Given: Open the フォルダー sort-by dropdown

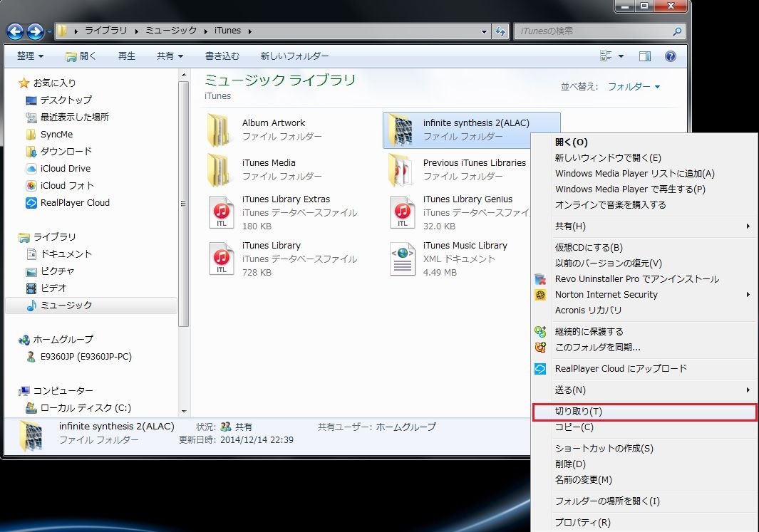Looking at the screenshot, I should [634, 87].
